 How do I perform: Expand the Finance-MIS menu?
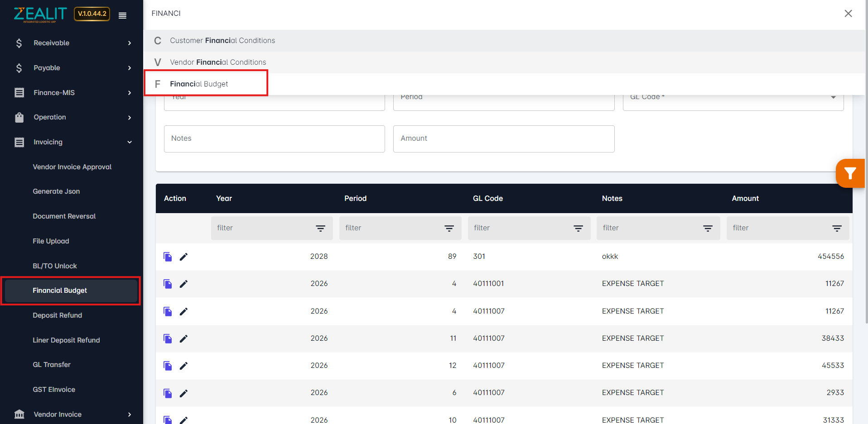(x=72, y=93)
